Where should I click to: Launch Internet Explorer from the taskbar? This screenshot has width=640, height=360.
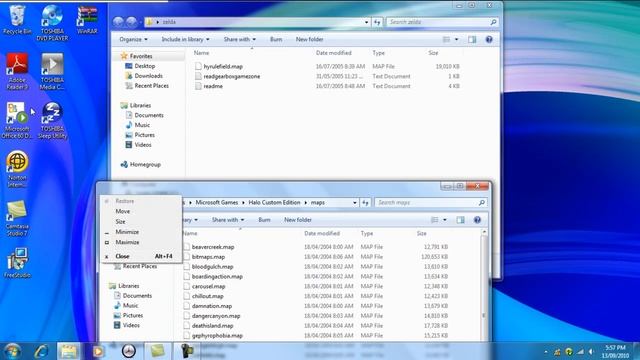pos(42,351)
